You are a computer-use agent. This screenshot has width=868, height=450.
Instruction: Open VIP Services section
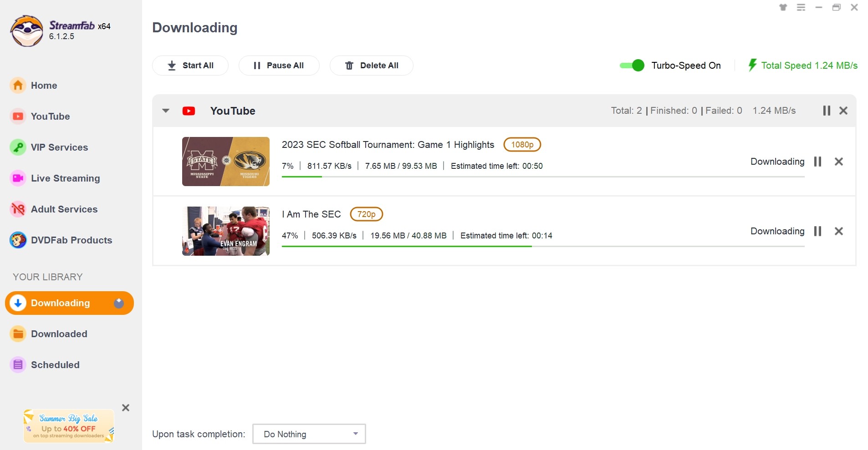[x=59, y=147]
